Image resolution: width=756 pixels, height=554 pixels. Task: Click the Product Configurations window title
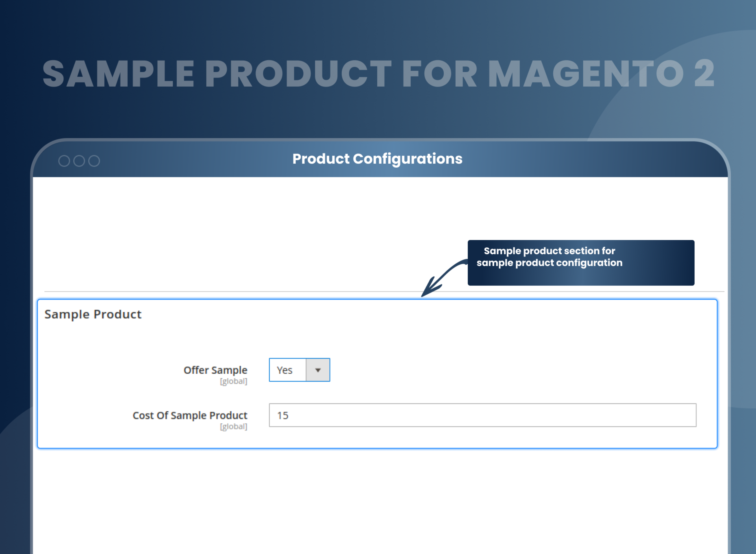[x=377, y=159]
